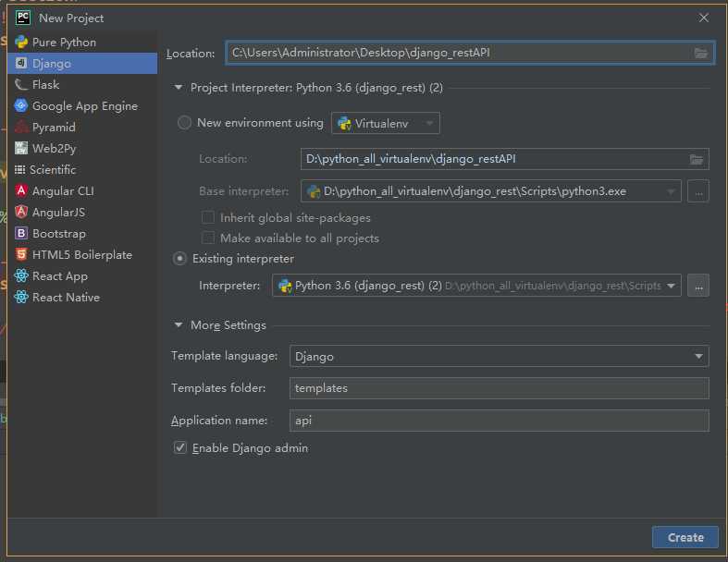
Task: Select AngularJS project type
Action: [82, 212]
